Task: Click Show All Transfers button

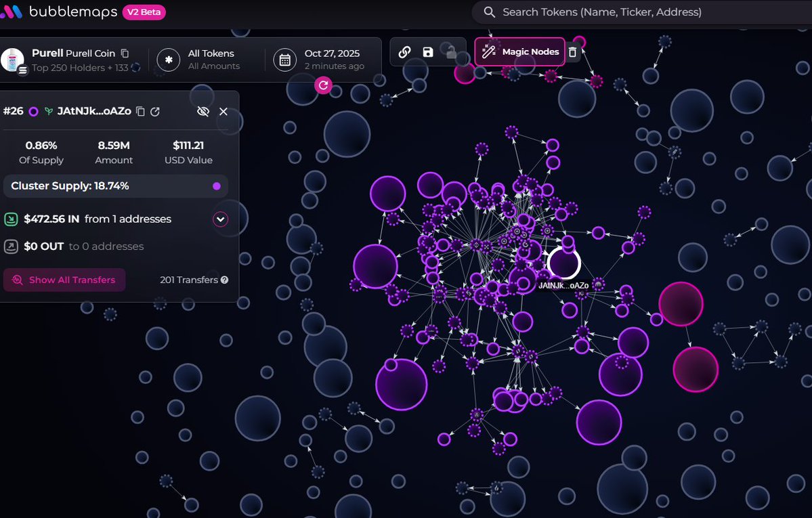Action: point(64,280)
